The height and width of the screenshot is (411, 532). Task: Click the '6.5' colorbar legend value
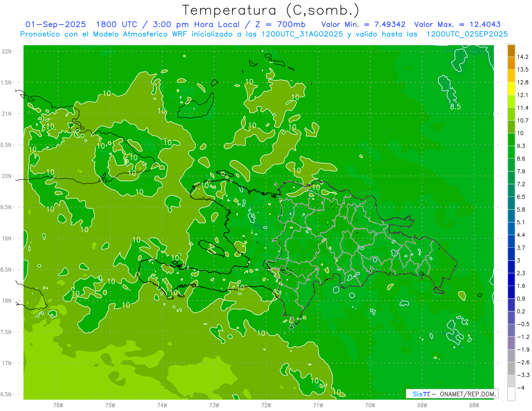[x=521, y=196]
